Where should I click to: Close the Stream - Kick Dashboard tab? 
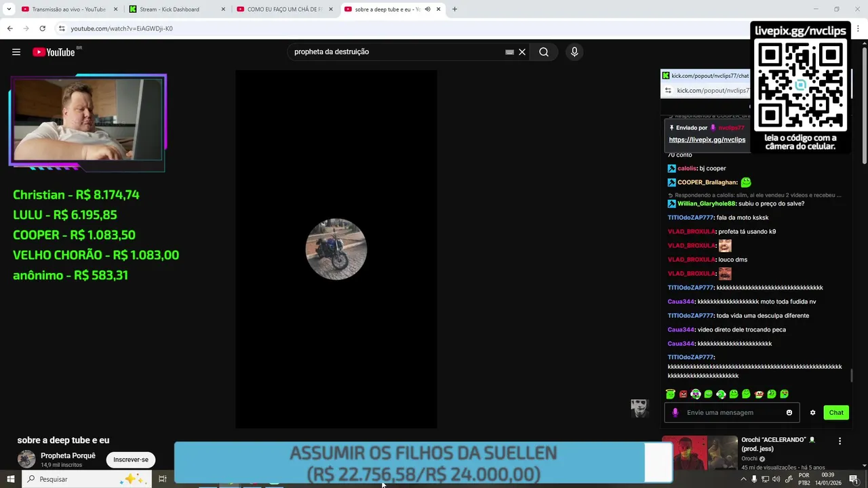[x=223, y=9]
